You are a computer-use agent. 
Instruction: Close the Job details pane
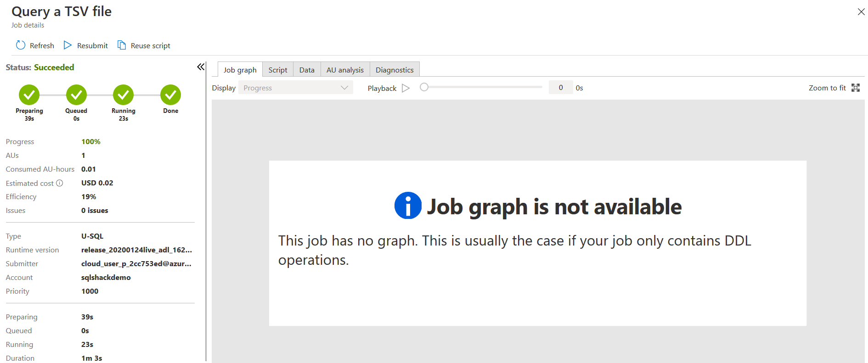pyautogui.click(x=861, y=12)
